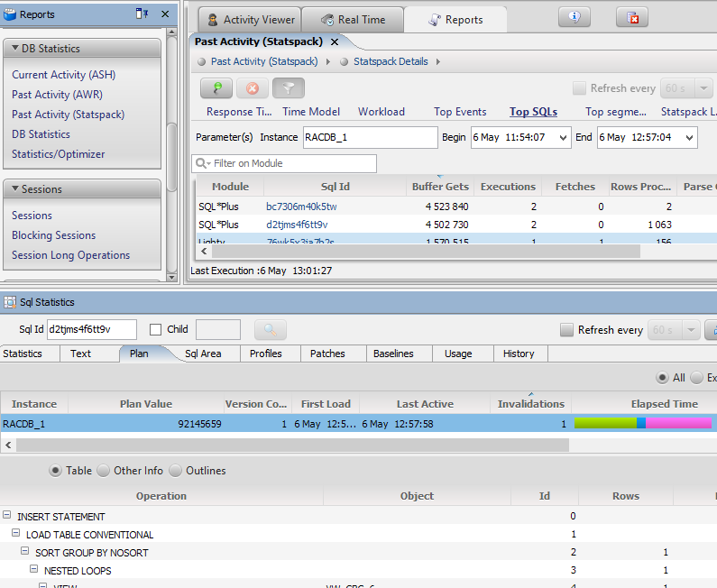Enable the Child checkbox
717x588 pixels.
pos(156,330)
